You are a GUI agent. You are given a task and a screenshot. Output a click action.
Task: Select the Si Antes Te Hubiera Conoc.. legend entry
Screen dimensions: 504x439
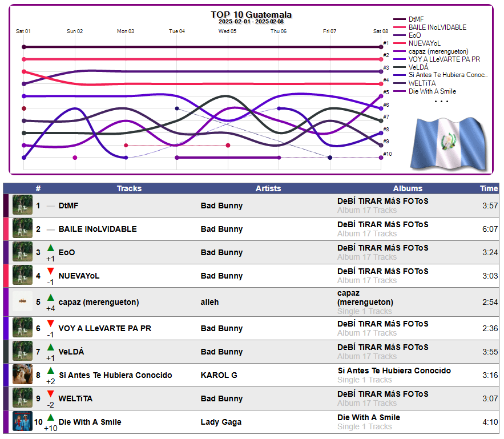point(441,75)
